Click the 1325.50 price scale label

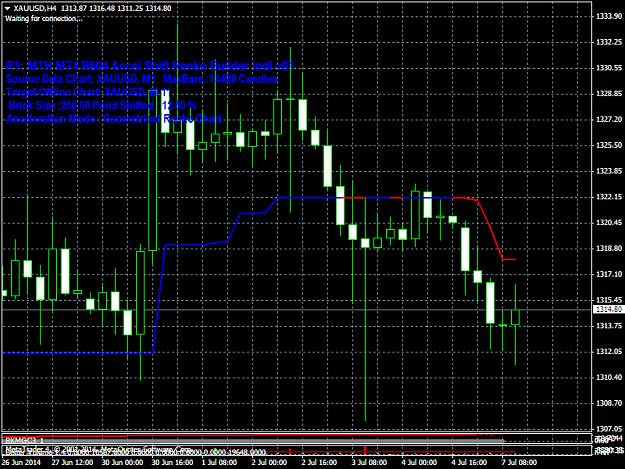point(609,145)
